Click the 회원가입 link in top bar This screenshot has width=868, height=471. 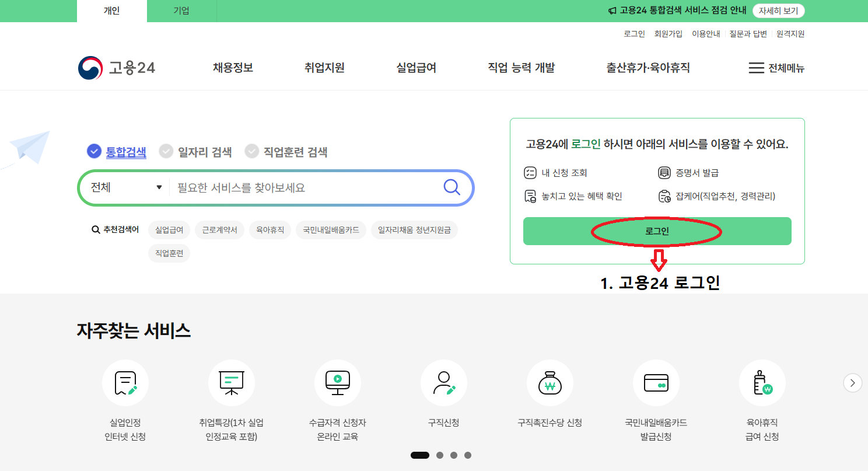point(668,34)
